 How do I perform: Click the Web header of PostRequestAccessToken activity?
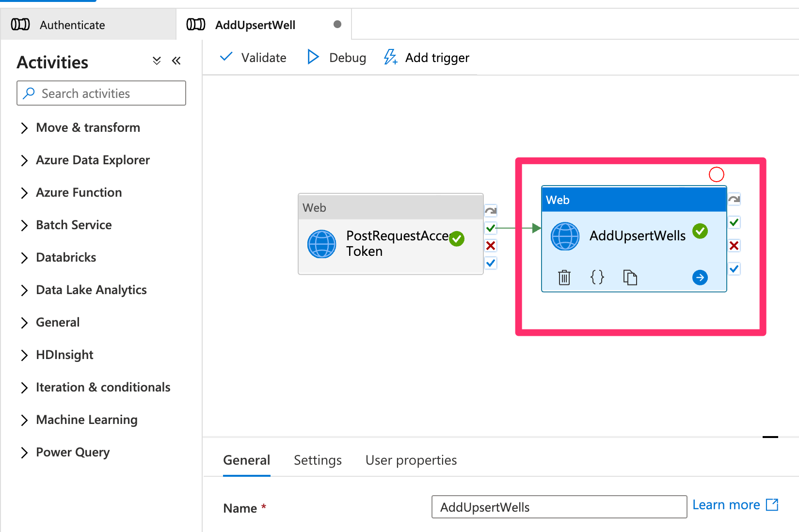pyautogui.click(x=391, y=207)
